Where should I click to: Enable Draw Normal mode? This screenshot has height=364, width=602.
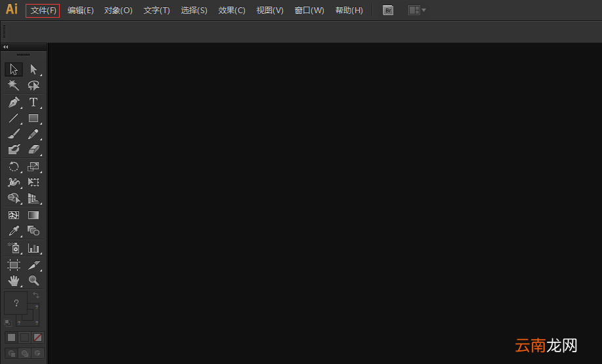pos(12,354)
